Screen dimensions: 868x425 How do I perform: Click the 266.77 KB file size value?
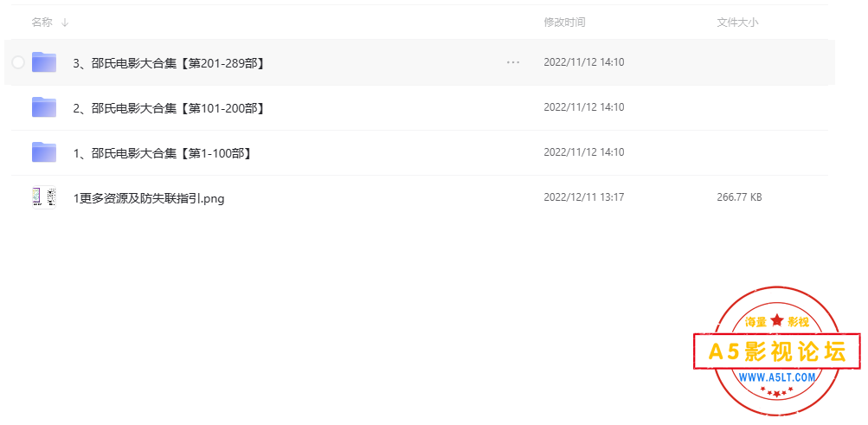[740, 197]
